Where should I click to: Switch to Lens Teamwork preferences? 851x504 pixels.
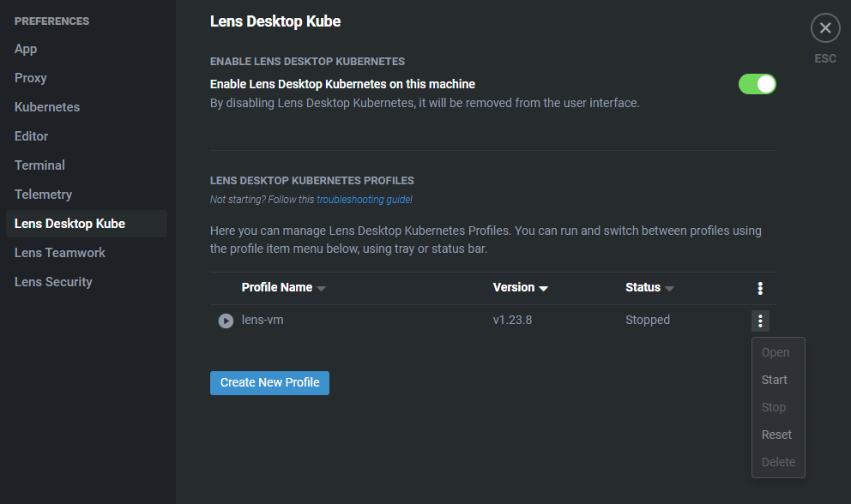pyautogui.click(x=60, y=253)
